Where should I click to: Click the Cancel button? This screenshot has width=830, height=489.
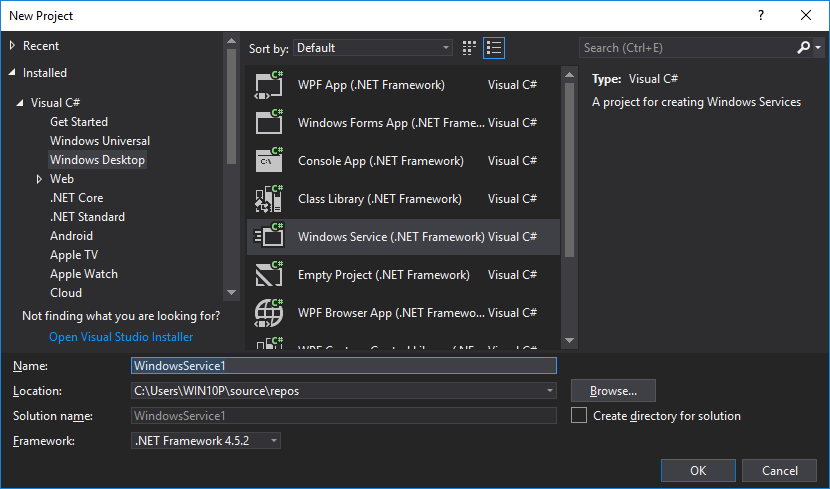[779, 470]
